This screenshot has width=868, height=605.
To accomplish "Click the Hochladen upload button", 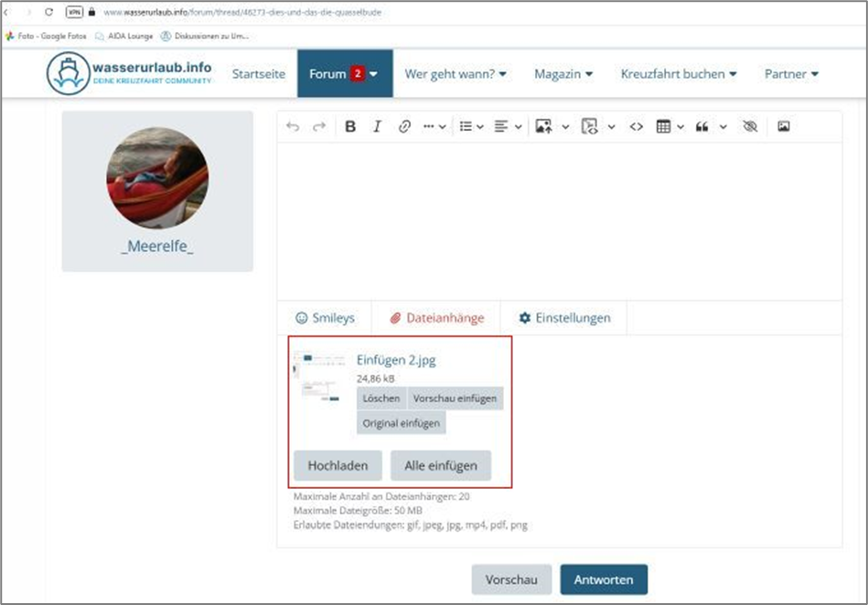I will tap(338, 465).
